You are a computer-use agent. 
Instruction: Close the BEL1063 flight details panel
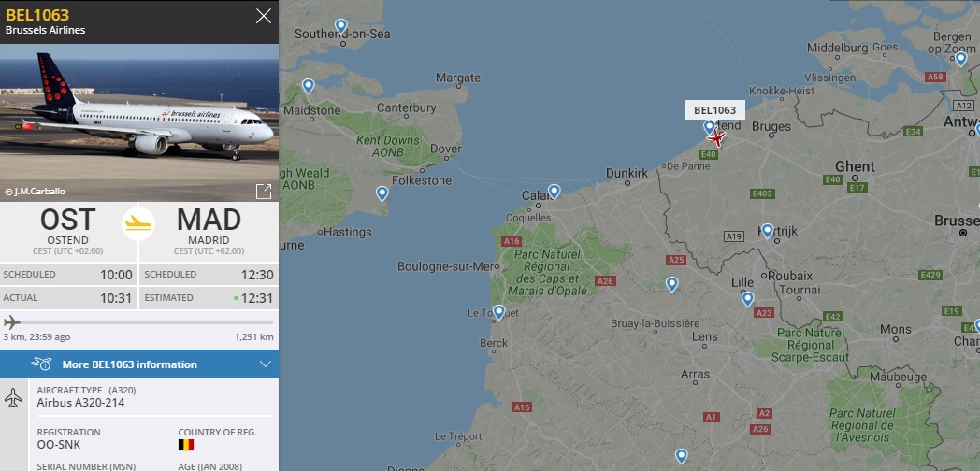[x=264, y=16]
